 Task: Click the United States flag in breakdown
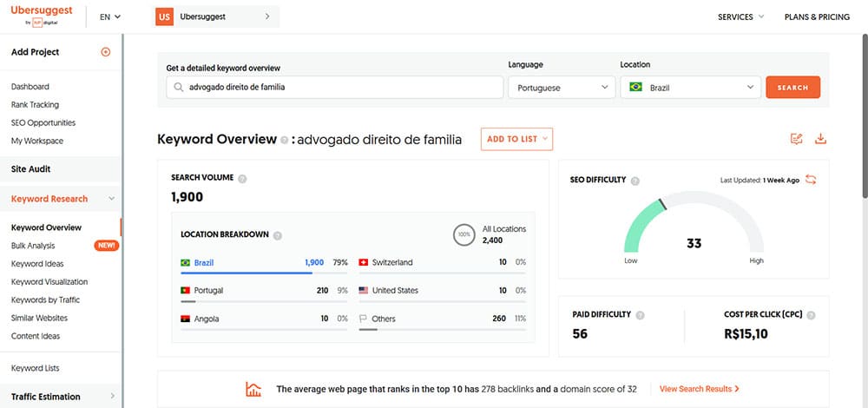point(363,290)
